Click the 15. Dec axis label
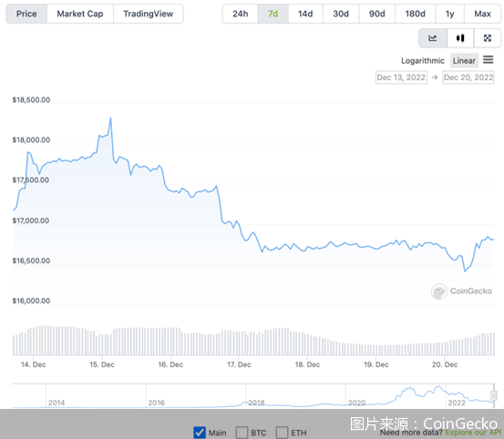The image size is (504, 439). (102, 364)
